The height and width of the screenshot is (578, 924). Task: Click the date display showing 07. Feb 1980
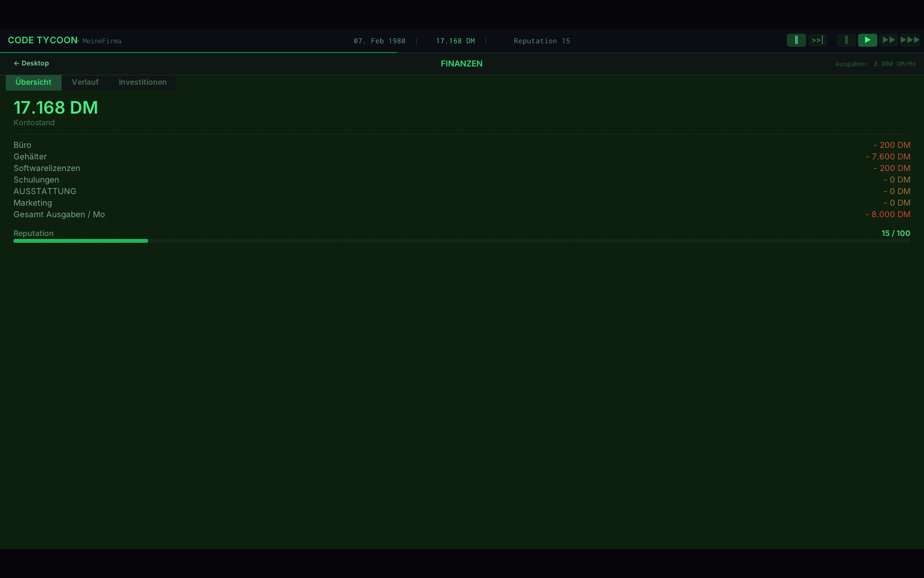(x=379, y=41)
